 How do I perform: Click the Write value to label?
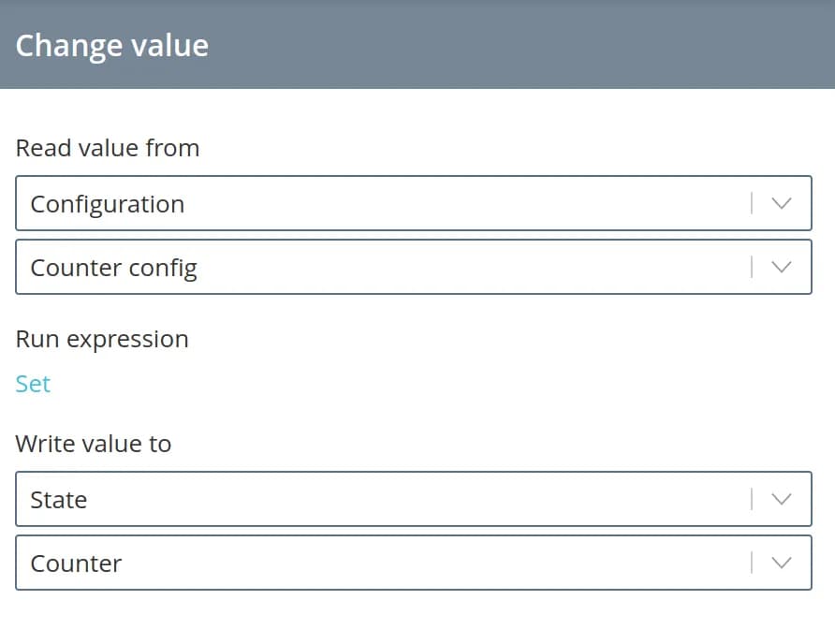(94, 444)
